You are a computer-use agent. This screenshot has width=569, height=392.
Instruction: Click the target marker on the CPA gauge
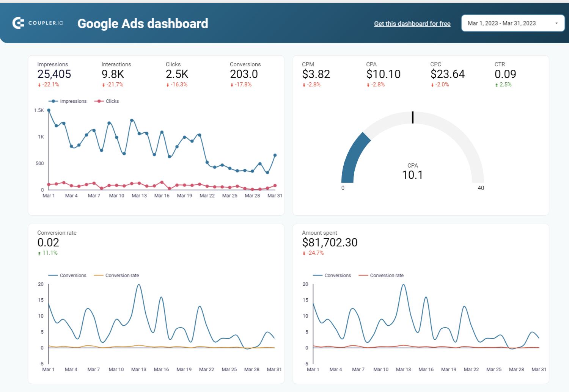[x=412, y=118]
